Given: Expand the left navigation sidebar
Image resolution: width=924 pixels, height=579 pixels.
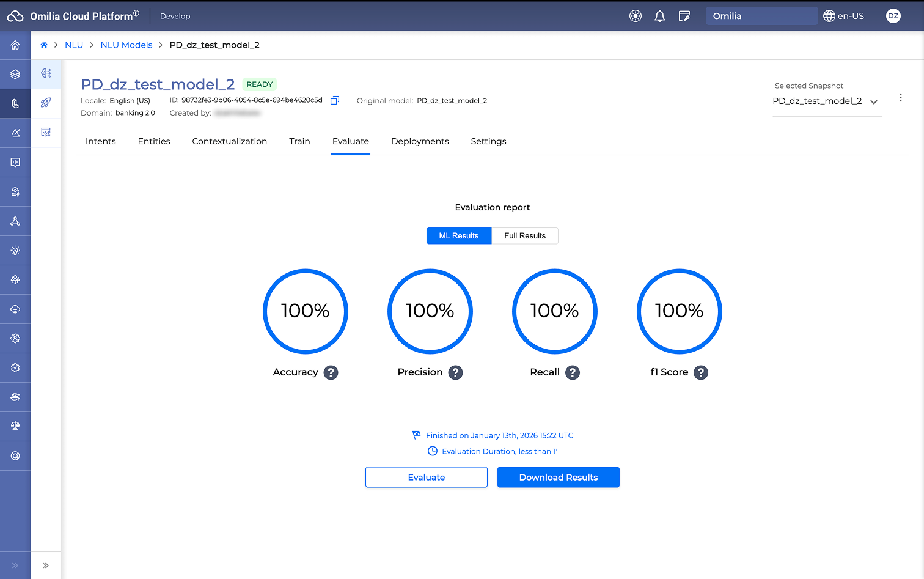Looking at the screenshot, I should pyautogui.click(x=15, y=566).
